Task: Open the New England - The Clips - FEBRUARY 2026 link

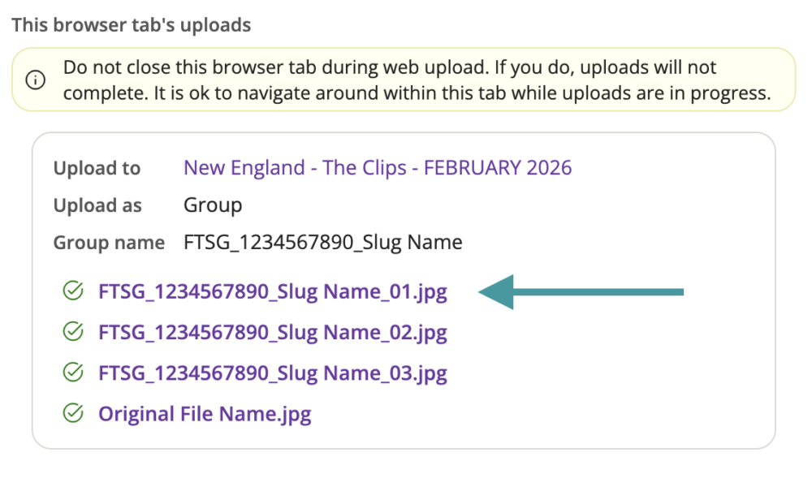Action: 378,168
